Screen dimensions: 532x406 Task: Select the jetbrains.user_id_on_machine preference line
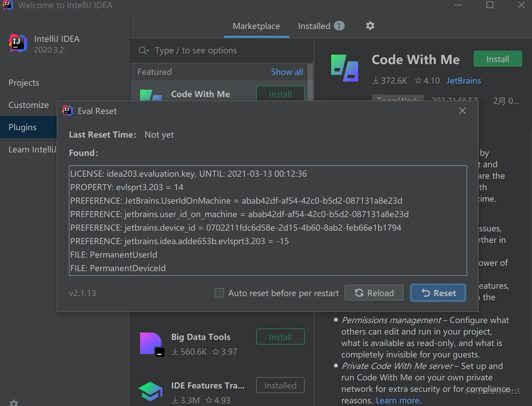[x=240, y=214]
